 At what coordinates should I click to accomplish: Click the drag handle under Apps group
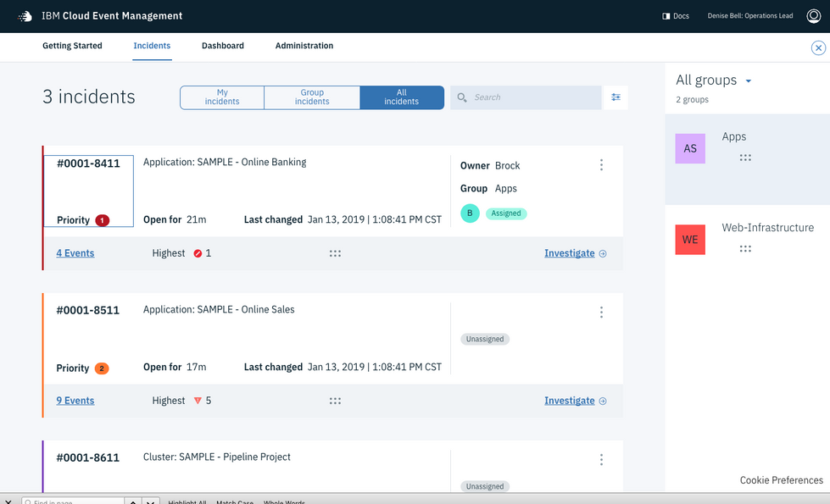coord(745,158)
